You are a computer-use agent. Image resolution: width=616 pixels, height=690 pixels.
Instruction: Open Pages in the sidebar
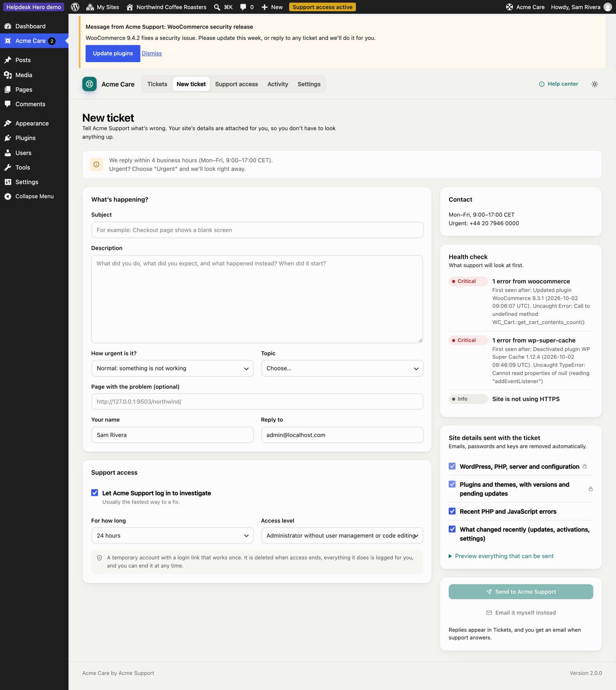point(34,89)
